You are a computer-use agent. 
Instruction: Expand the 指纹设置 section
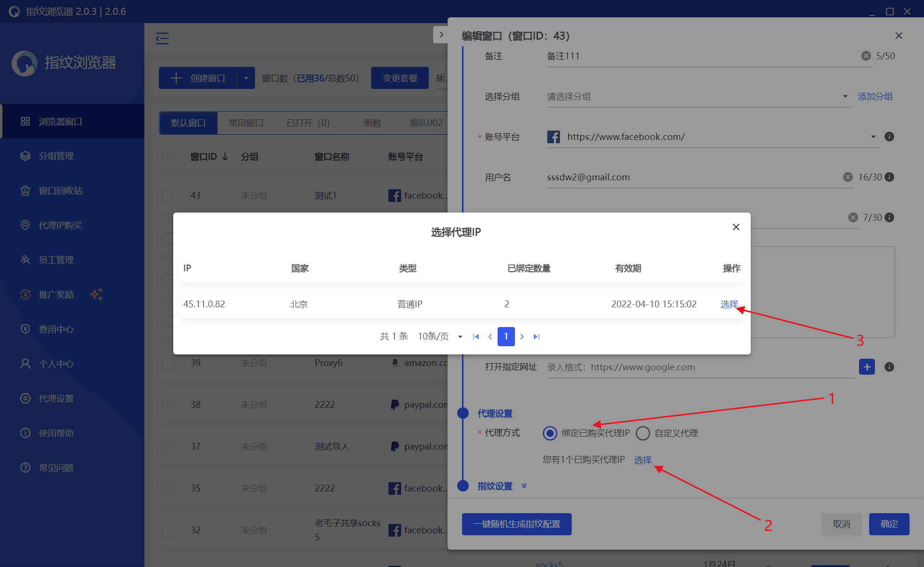click(524, 486)
